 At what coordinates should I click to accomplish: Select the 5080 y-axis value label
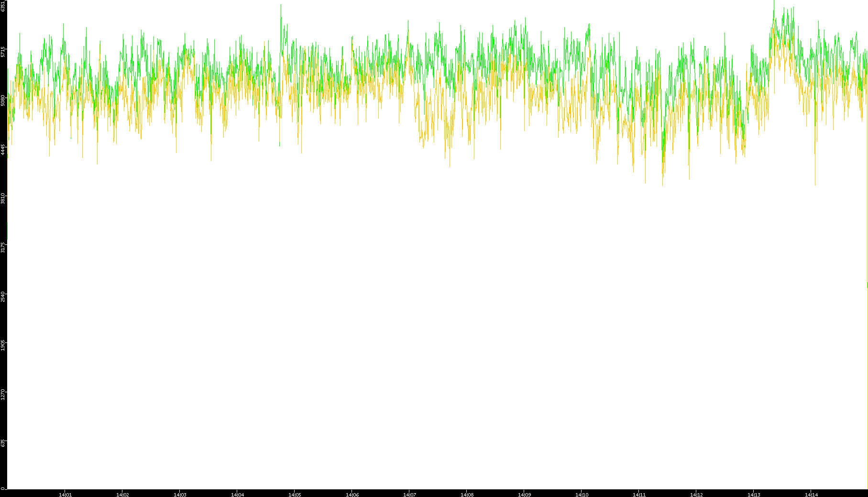[3, 101]
